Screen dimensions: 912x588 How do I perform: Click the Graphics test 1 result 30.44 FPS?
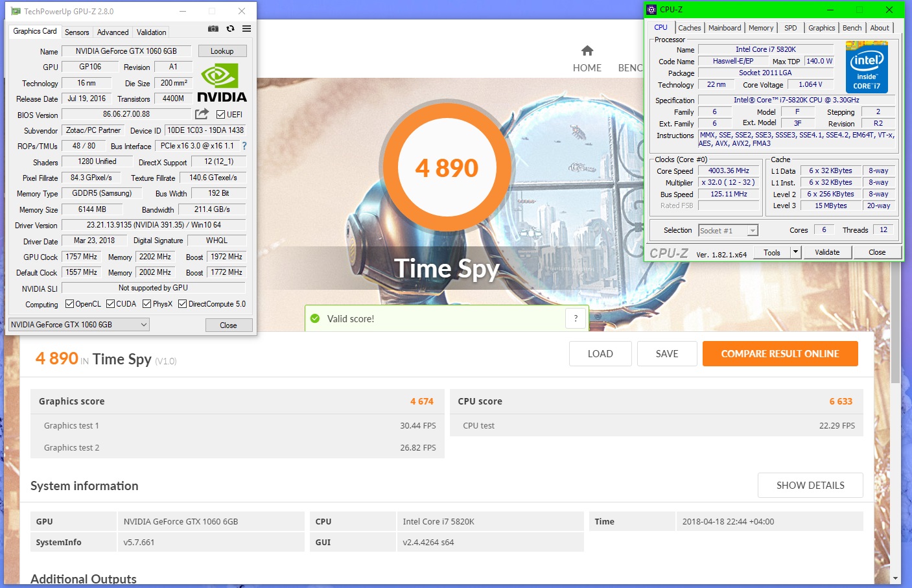point(418,426)
